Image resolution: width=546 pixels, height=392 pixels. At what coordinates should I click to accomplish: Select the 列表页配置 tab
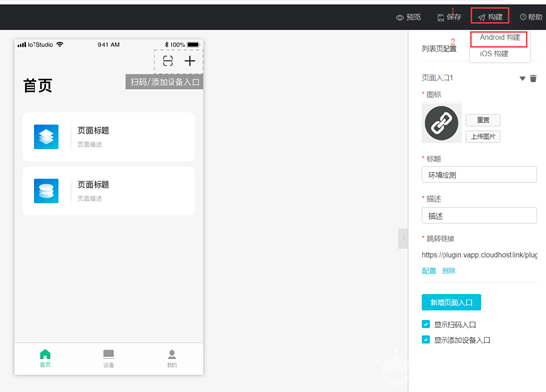point(439,49)
